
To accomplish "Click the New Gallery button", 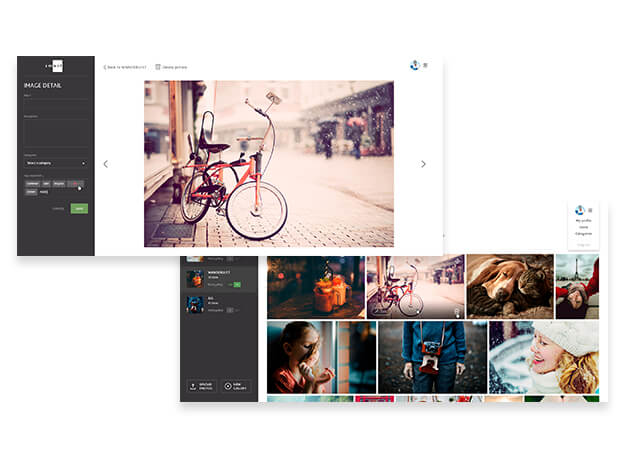I will (x=236, y=385).
